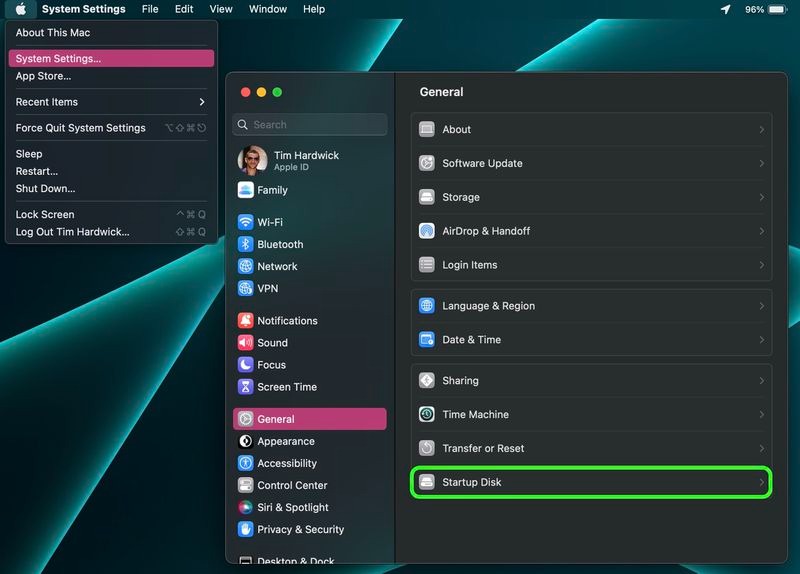Click the Software Update gear icon
This screenshot has height=574, width=800.
(x=427, y=163)
